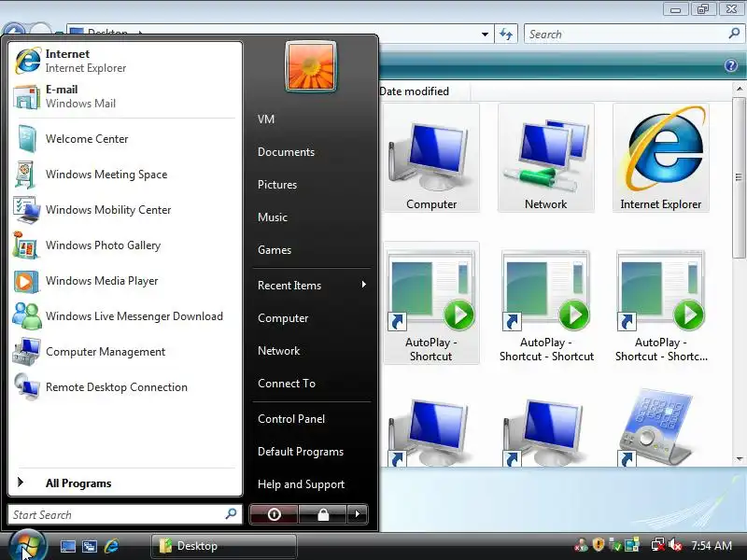Screen dimensions: 747x560
Task: Click Explorer scrollbar down arrow
Action: click(x=740, y=459)
